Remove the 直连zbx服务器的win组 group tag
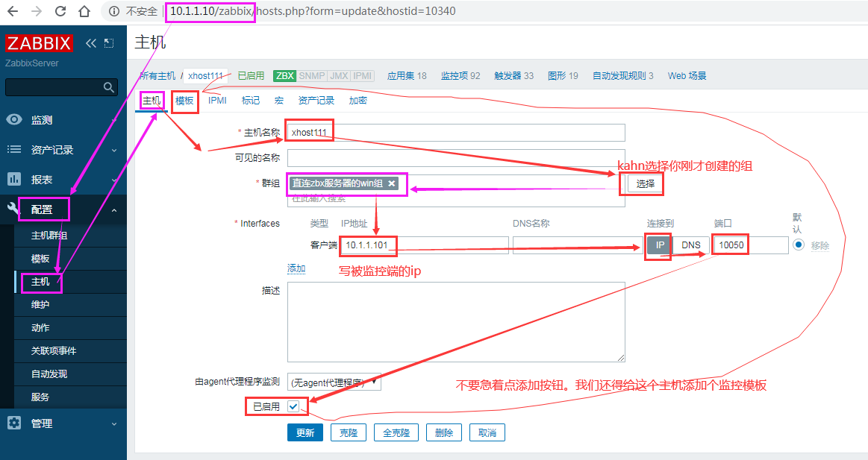868x460 pixels. pos(391,183)
